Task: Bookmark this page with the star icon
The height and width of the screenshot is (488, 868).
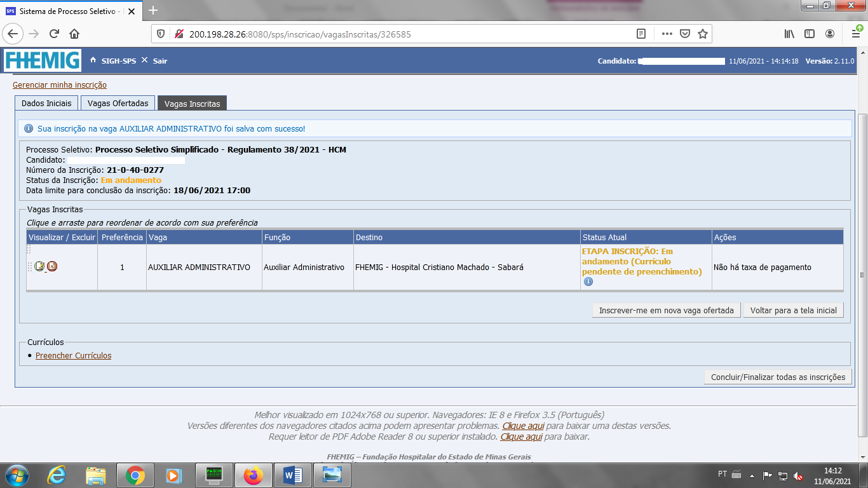Action: tap(703, 34)
